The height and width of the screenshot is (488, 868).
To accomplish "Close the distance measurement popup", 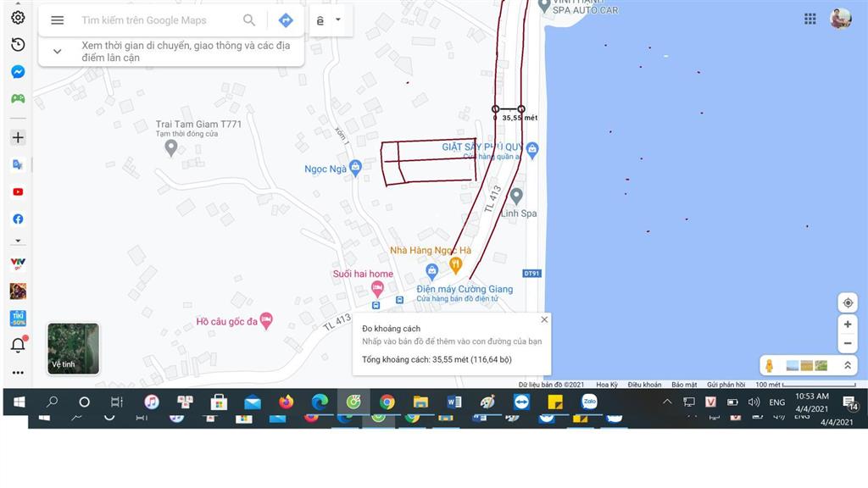I will click(544, 319).
